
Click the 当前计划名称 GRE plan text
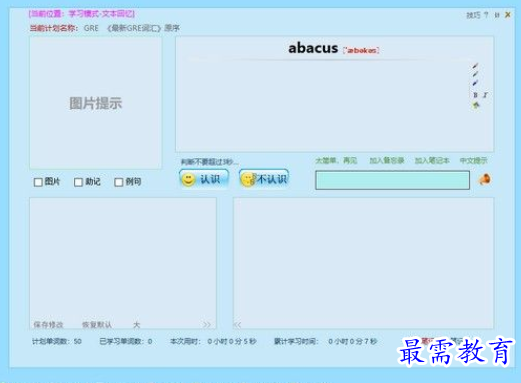105,28
